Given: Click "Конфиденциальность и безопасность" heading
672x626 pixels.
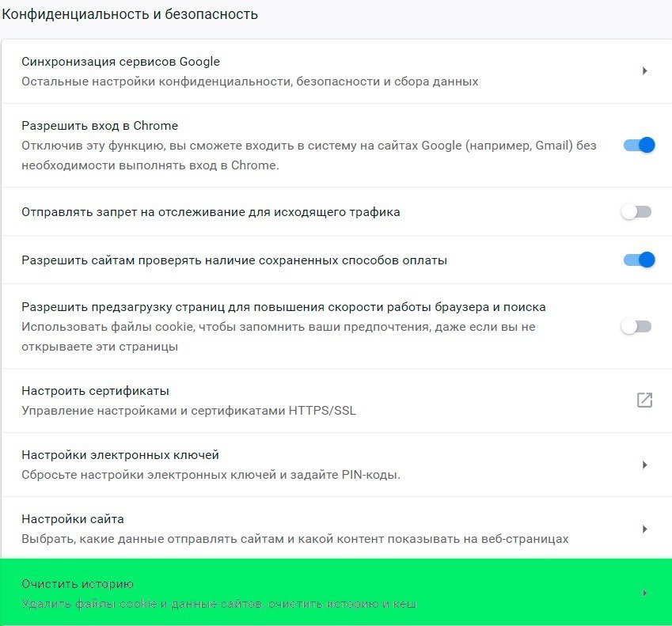Looking at the screenshot, I should [130, 14].
